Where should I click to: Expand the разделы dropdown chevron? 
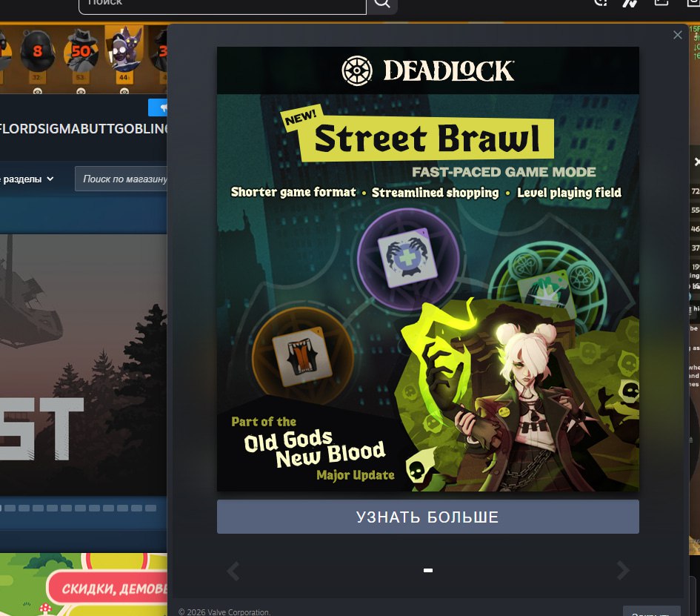click(x=50, y=179)
